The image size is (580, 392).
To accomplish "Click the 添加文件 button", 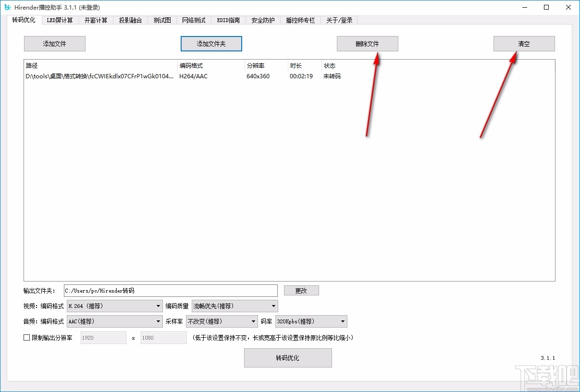I will point(54,43).
